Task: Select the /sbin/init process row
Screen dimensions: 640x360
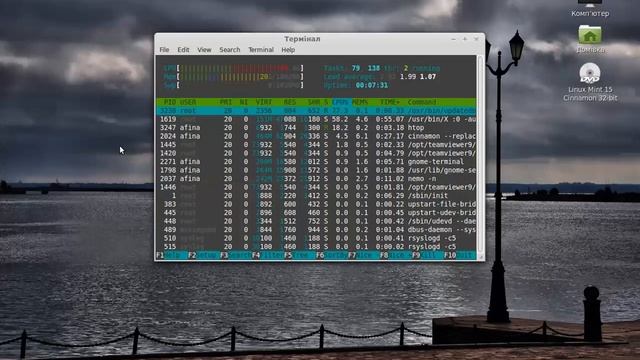Action: coord(316,196)
